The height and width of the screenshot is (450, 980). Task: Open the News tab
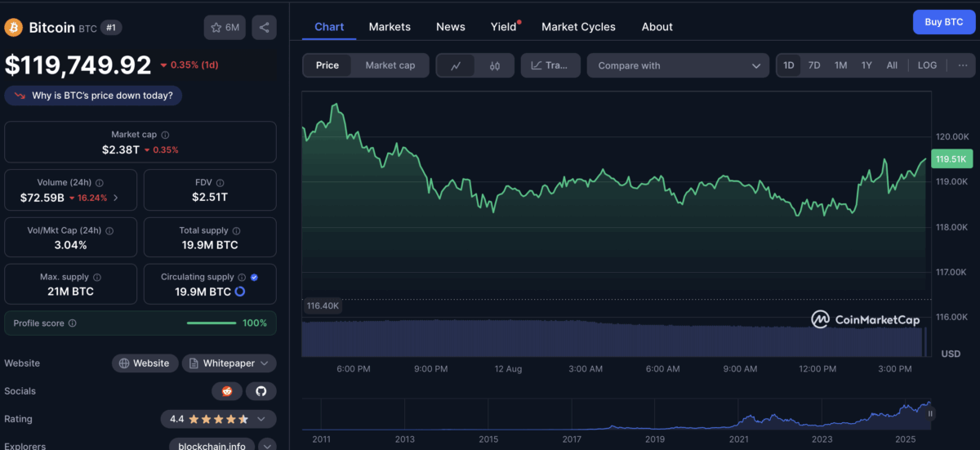(451, 27)
